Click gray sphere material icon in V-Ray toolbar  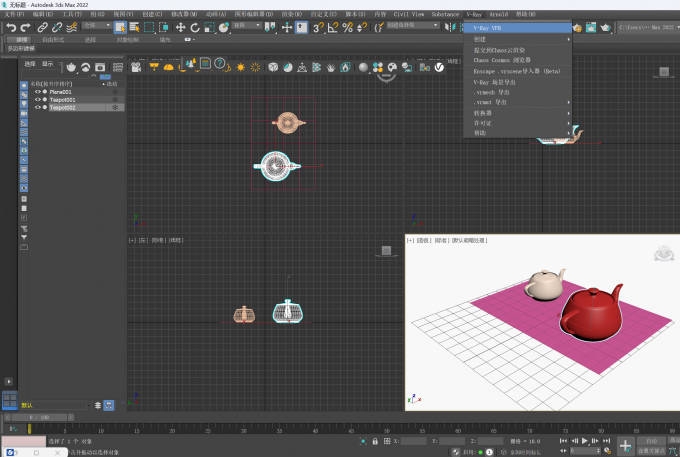363,67
